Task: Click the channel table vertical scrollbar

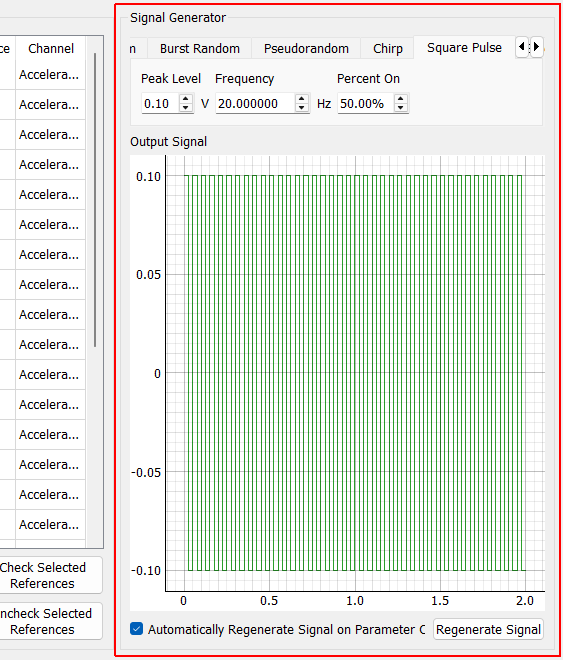Action: (95, 200)
